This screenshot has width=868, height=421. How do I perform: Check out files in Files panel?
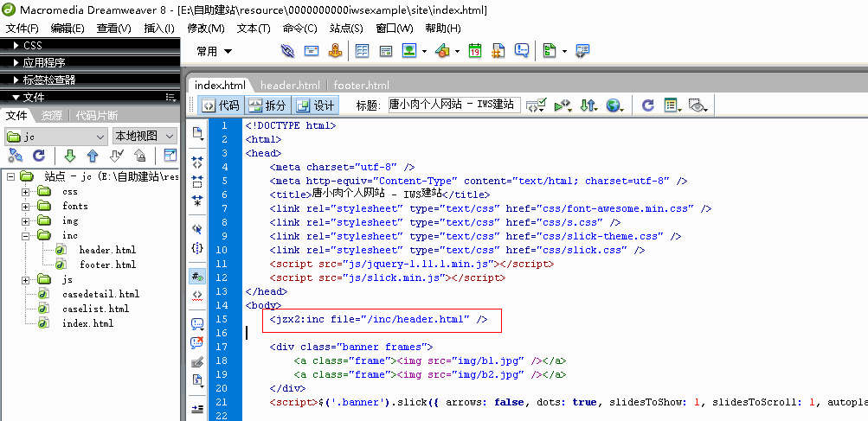(x=116, y=156)
